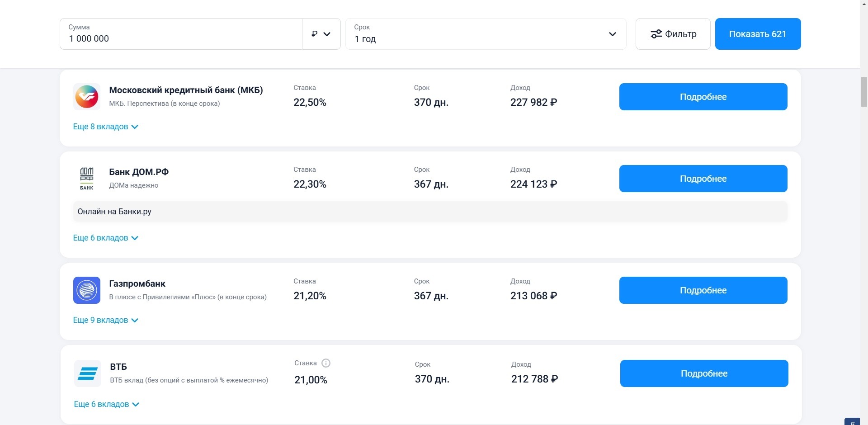Image resolution: width=868 pixels, height=425 pixels.
Task: Click the 370 дн. term for МКБ
Action: (x=431, y=103)
